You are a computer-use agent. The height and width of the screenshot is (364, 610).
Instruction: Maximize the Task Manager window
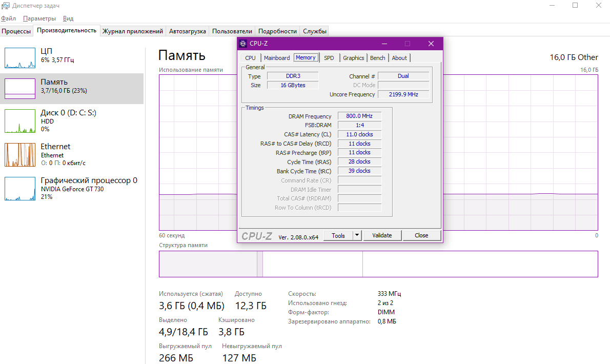click(x=575, y=6)
